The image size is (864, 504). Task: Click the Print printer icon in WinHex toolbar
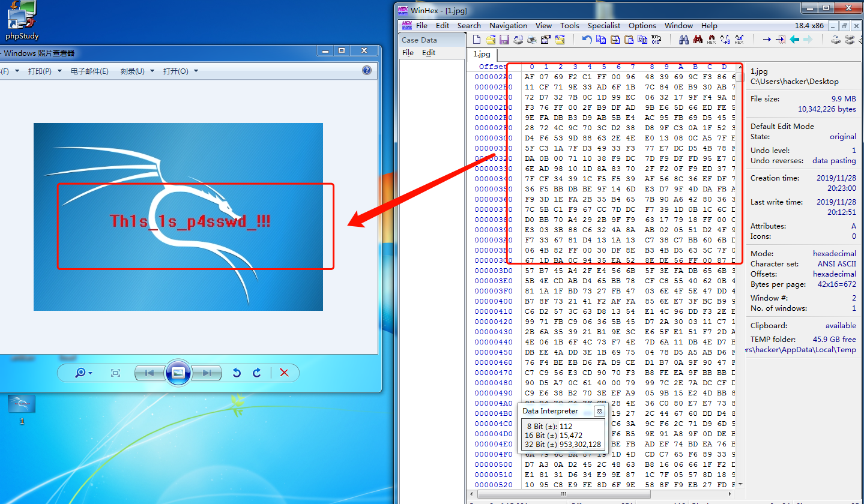[531, 40]
